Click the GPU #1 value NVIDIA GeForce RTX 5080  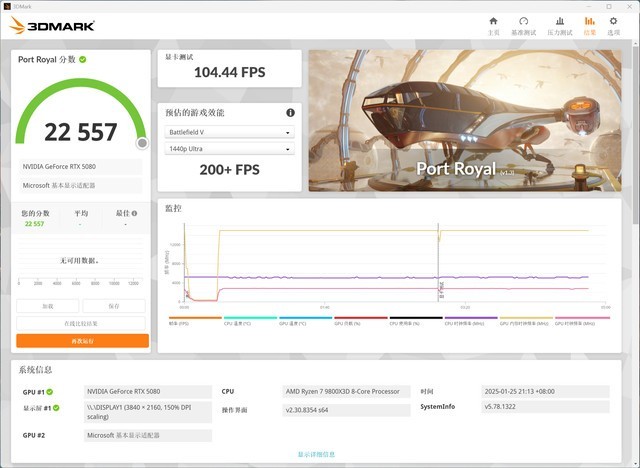148,391
